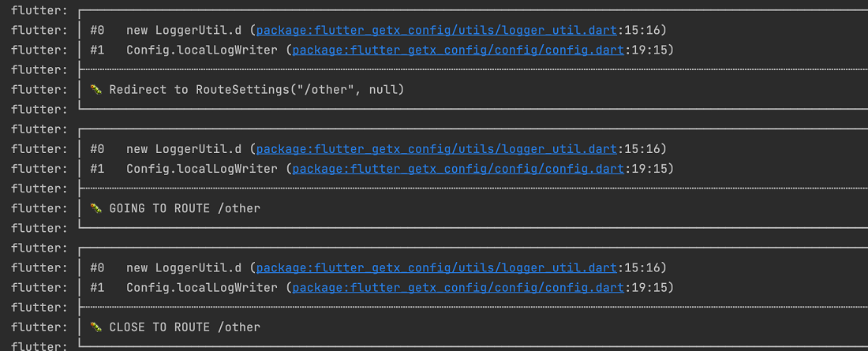Open config.dart link above GOING TO ROUTE
The width and height of the screenshot is (868, 351).
[458, 169]
